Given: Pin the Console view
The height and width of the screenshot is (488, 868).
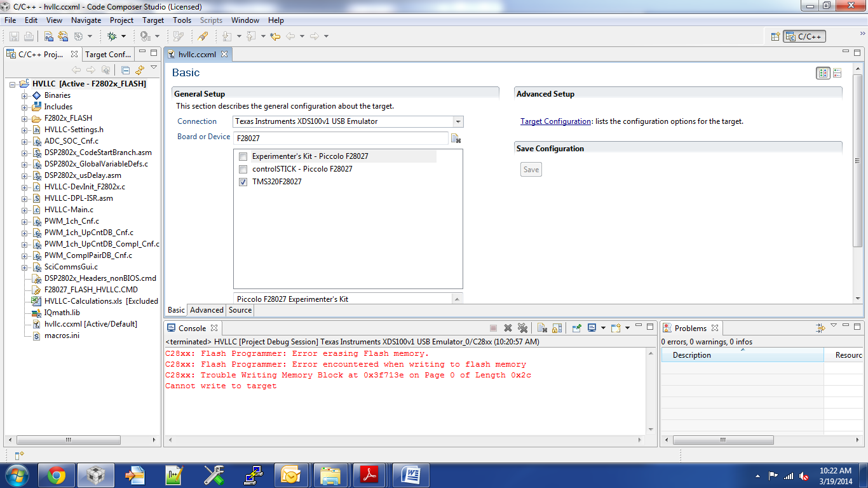Looking at the screenshot, I should pyautogui.click(x=577, y=328).
